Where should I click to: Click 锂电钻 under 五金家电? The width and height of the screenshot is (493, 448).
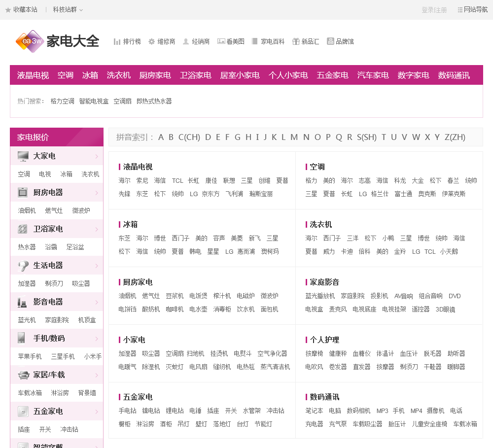[x=175, y=411]
